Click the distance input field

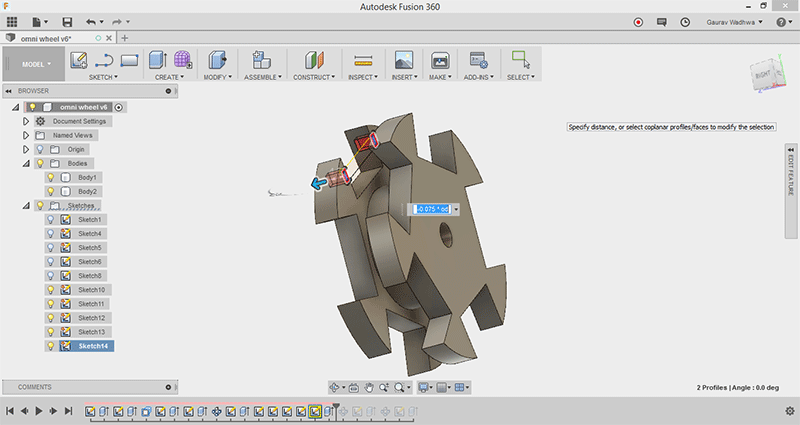coord(432,209)
